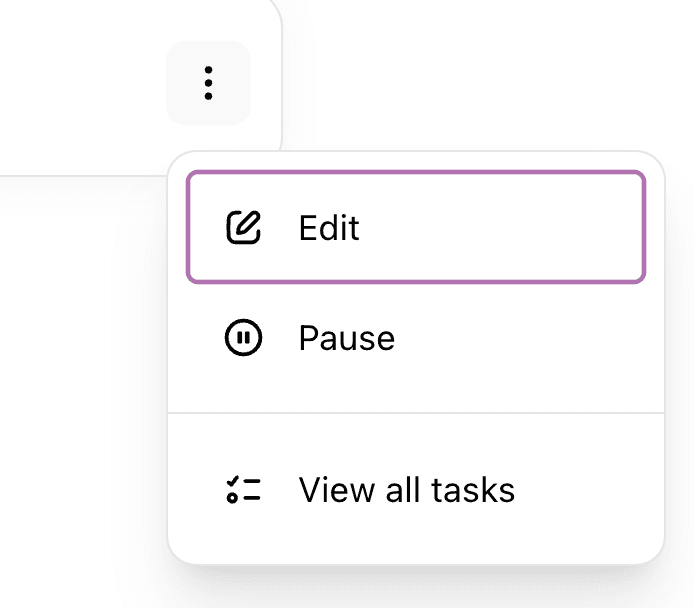Image resolution: width=694 pixels, height=608 pixels.
Task: Click the "Edit" text label
Action: pyautogui.click(x=329, y=228)
